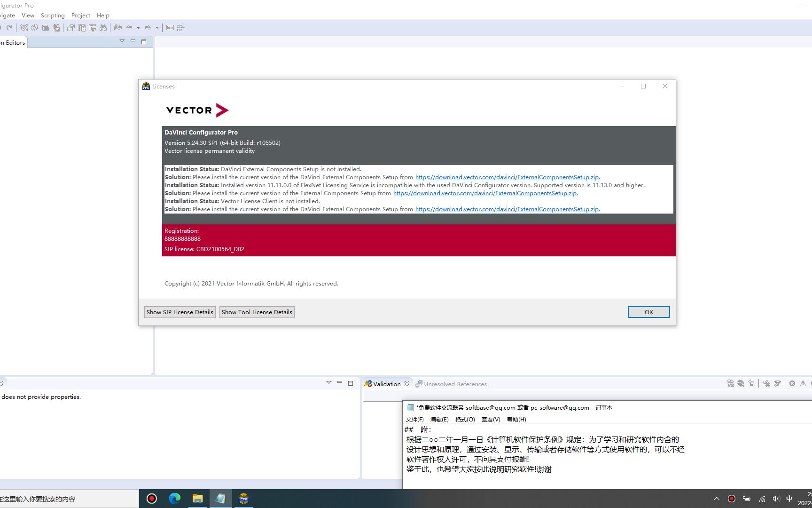
Task: Open the ExternalComponentsSetup.zip download link
Action: 507,177
